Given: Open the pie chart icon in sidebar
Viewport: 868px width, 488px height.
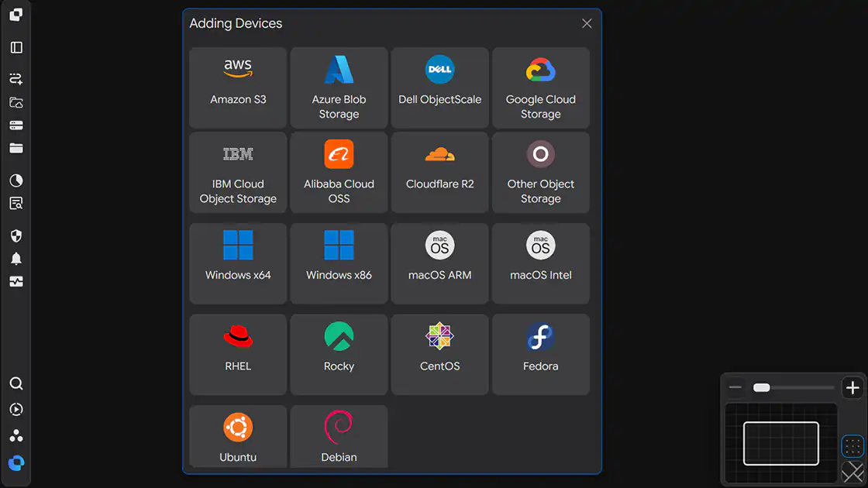Looking at the screenshot, I should (16, 180).
